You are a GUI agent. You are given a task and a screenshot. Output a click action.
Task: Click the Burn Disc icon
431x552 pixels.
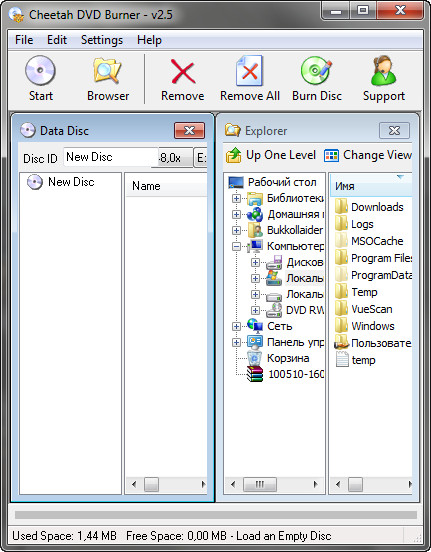(317, 70)
